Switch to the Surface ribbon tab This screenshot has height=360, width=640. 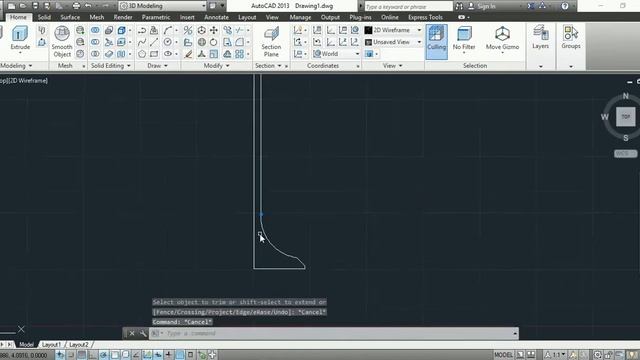(x=70, y=17)
